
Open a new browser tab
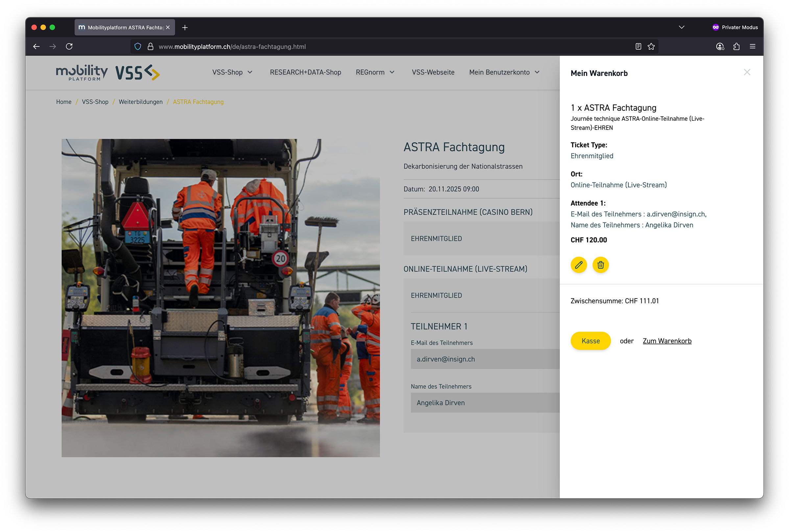[x=185, y=28]
